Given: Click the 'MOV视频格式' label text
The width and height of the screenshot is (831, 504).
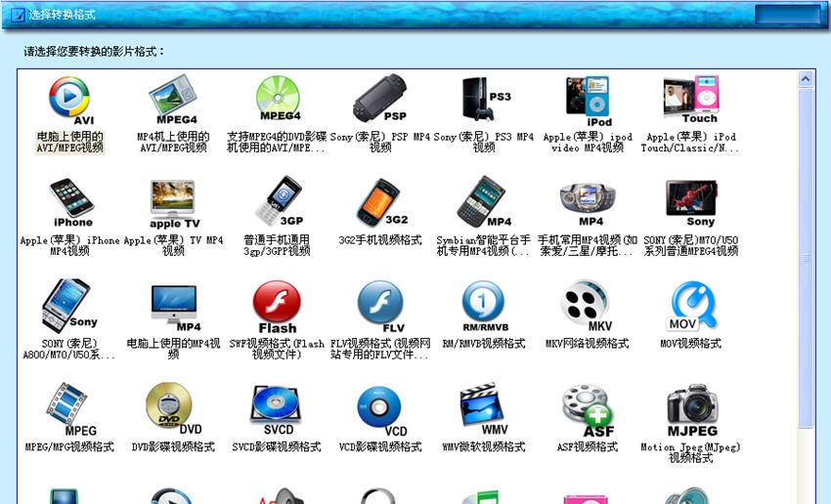Looking at the screenshot, I should (690, 344).
